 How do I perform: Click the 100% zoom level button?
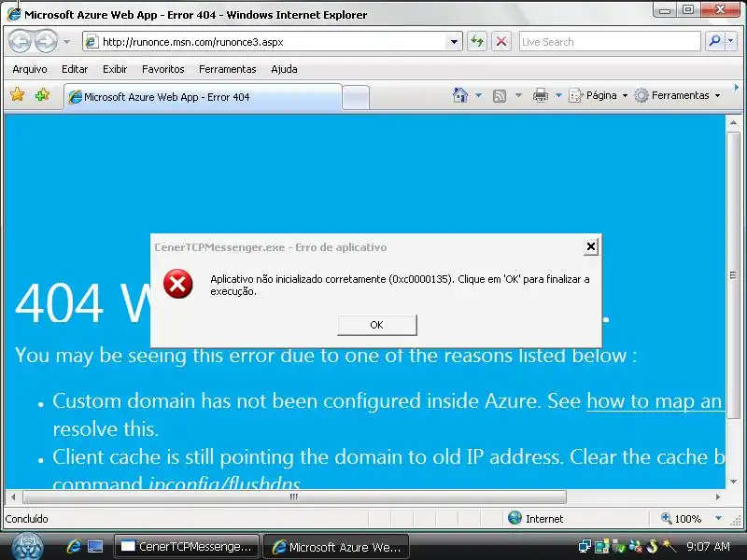tap(682, 519)
